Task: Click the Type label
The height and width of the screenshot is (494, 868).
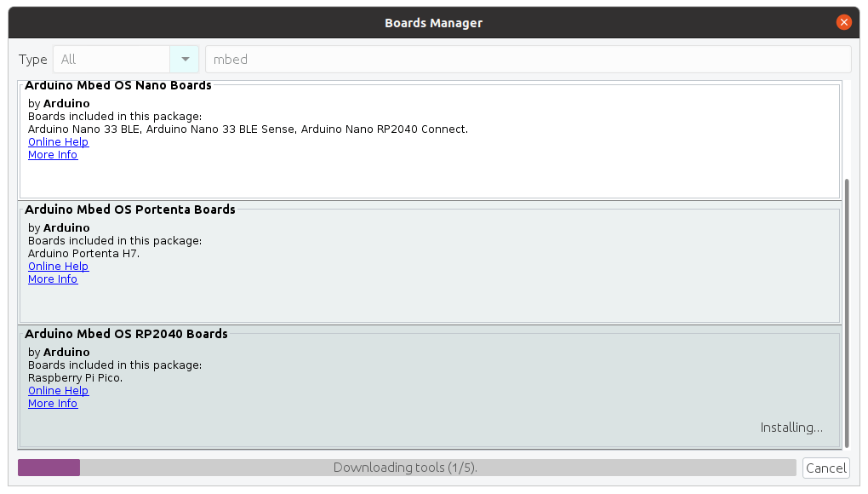Action: (32, 60)
